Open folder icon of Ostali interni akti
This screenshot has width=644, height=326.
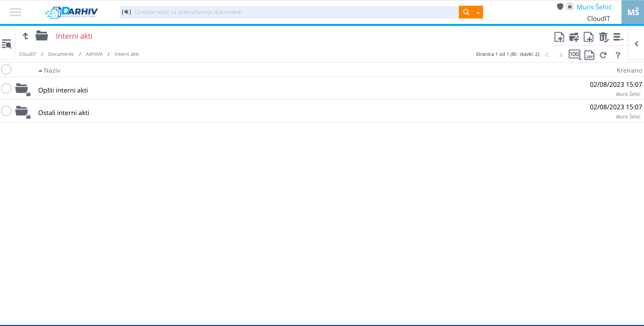pos(23,112)
